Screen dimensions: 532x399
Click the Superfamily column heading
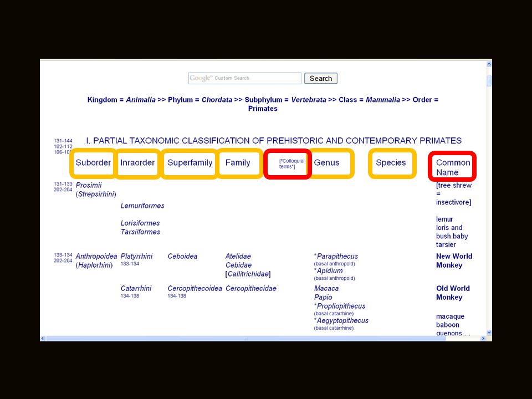[x=190, y=162]
